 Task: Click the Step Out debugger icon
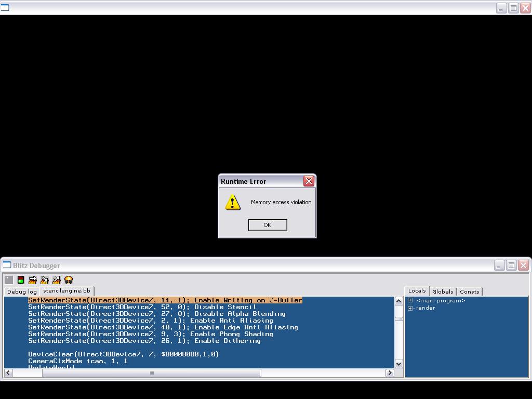click(57, 280)
